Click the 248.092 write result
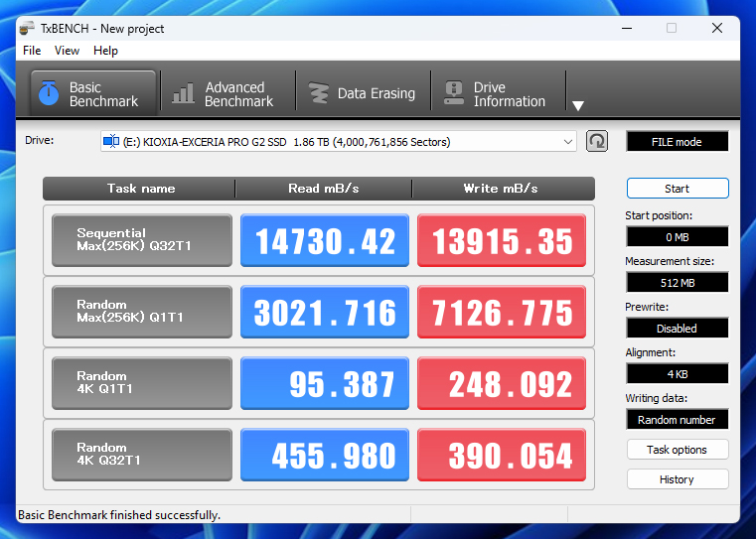The height and width of the screenshot is (539, 756). [x=502, y=382]
